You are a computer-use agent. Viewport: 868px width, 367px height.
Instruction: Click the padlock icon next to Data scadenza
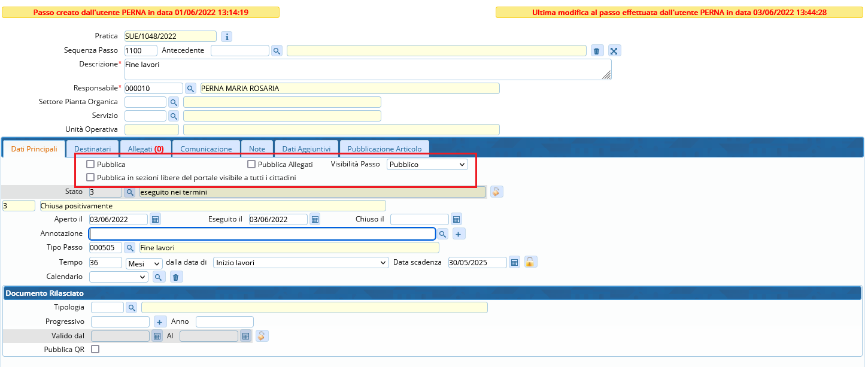530,262
